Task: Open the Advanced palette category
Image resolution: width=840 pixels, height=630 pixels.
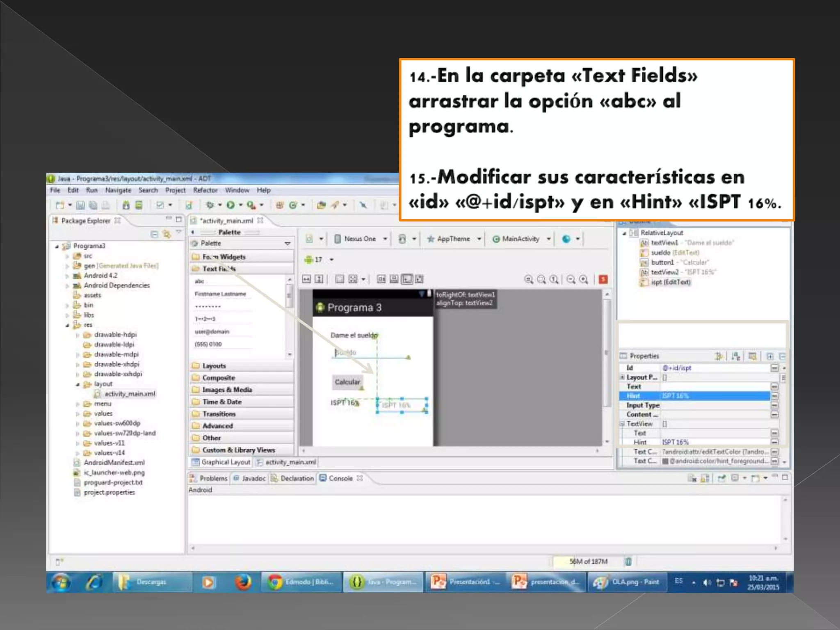Action: (x=242, y=426)
